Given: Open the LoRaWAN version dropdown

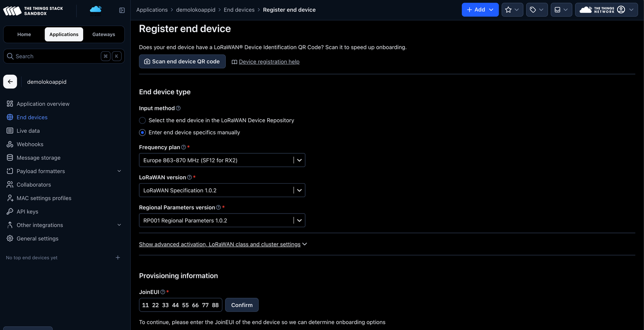Looking at the screenshot, I should (222, 190).
